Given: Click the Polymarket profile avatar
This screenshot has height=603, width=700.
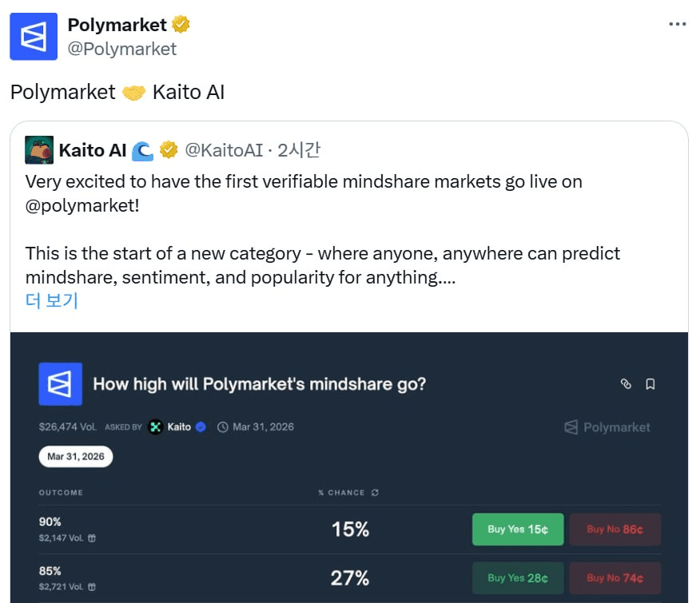Looking at the screenshot, I should tap(33, 36).
